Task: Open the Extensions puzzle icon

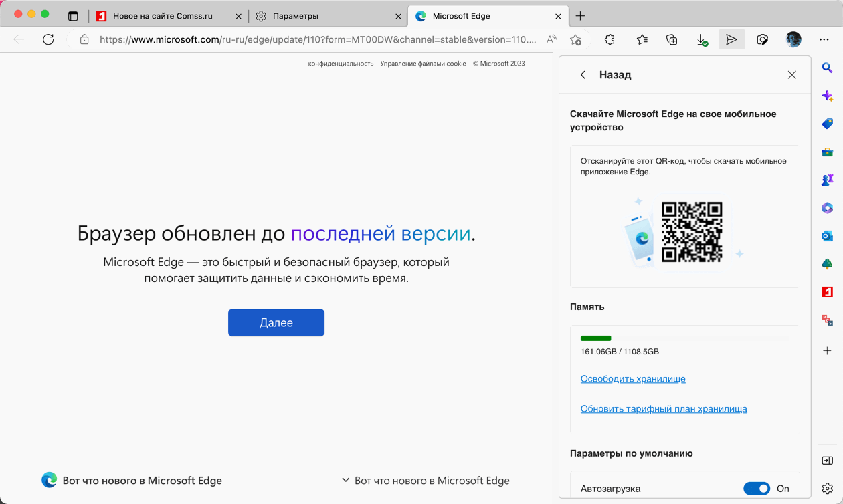Action: click(x=610, y=39)
